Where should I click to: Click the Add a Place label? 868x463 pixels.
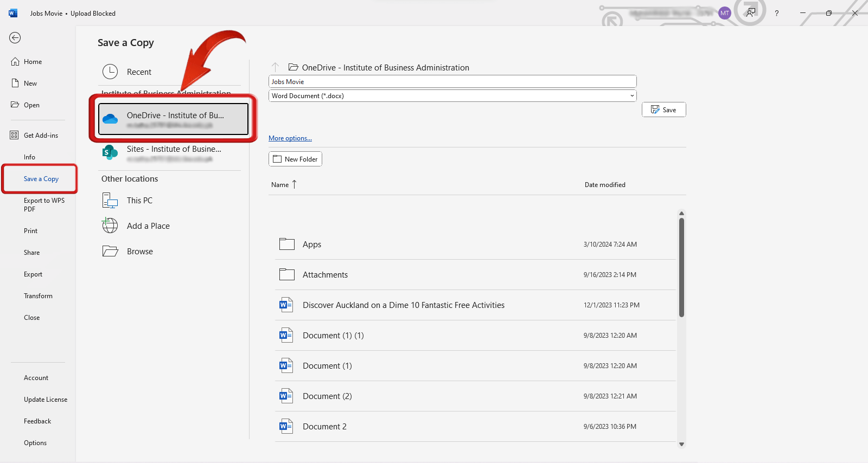click(148, 226)
